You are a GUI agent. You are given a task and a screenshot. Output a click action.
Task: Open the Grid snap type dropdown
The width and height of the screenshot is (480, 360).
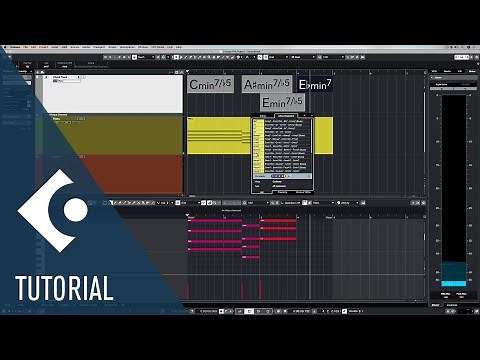[278, 57]
